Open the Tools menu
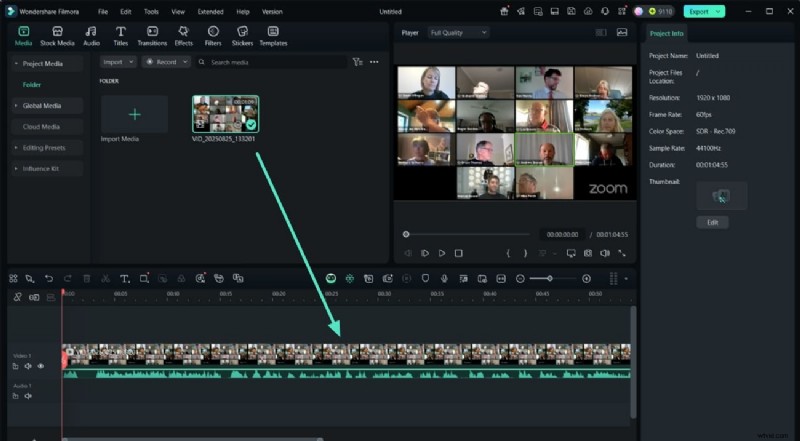Viewport: 800px width, 441px height. point(151,11)
